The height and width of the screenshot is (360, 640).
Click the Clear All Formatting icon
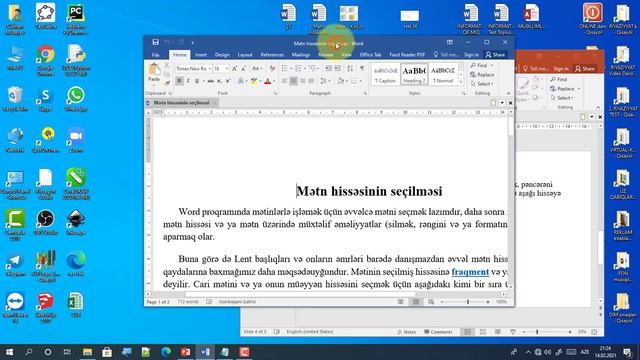(x=272, y=69)
